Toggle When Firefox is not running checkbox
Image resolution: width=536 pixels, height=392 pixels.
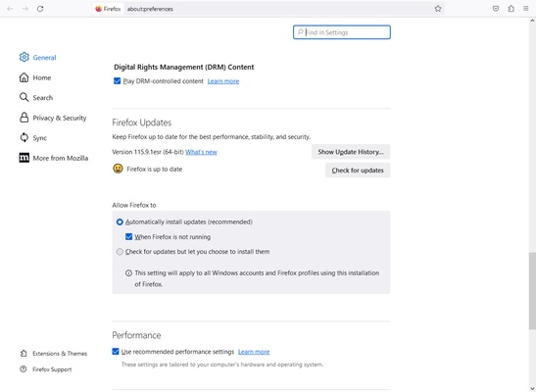tap(129, 237)
